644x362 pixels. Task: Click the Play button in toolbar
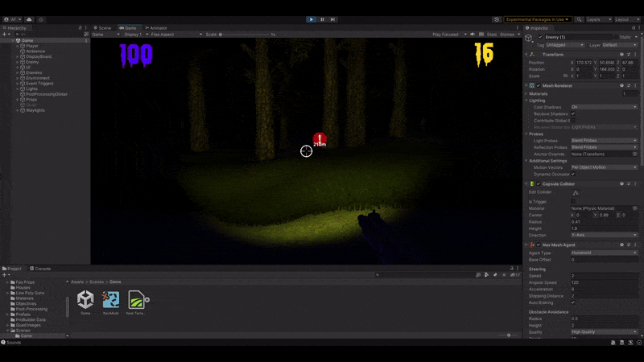coord(312,19)
